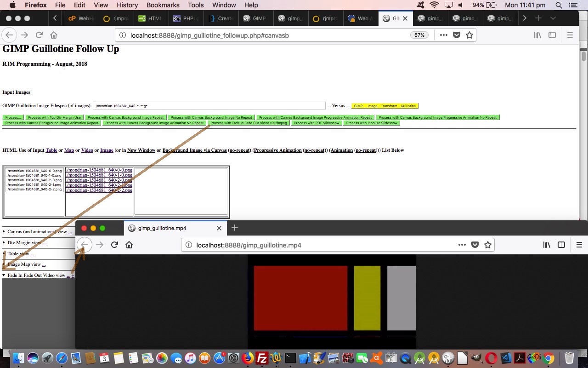The height and width of the screenshot is (368, 588).
Task: Click Process with Top Div Margin Use
Action: [x=55, y=117]
